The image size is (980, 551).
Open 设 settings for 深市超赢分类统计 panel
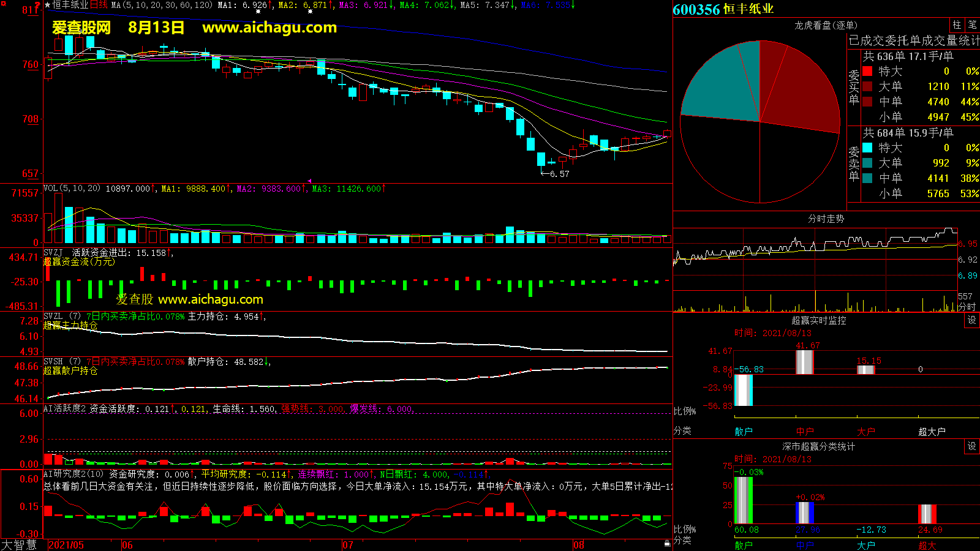click(x=971, y=446)
